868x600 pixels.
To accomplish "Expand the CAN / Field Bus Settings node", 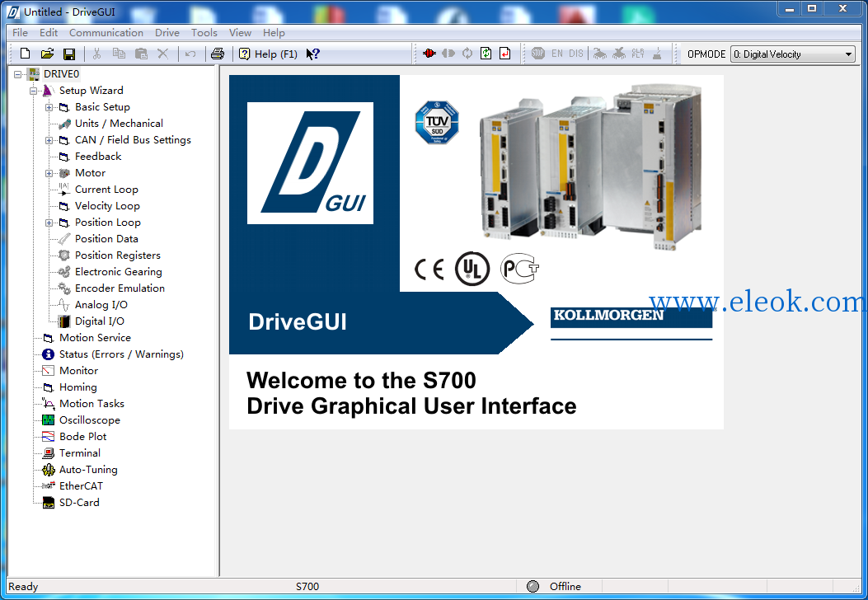I will [49, 141].
